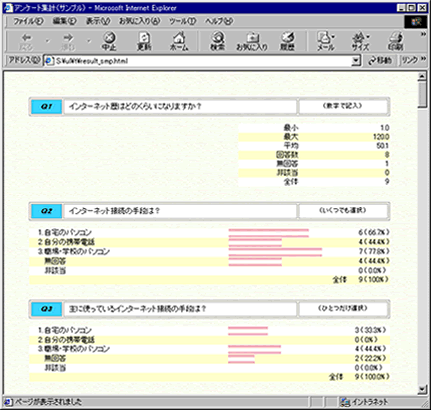Open the Search (検索) toolbar icon

point(218,41)
